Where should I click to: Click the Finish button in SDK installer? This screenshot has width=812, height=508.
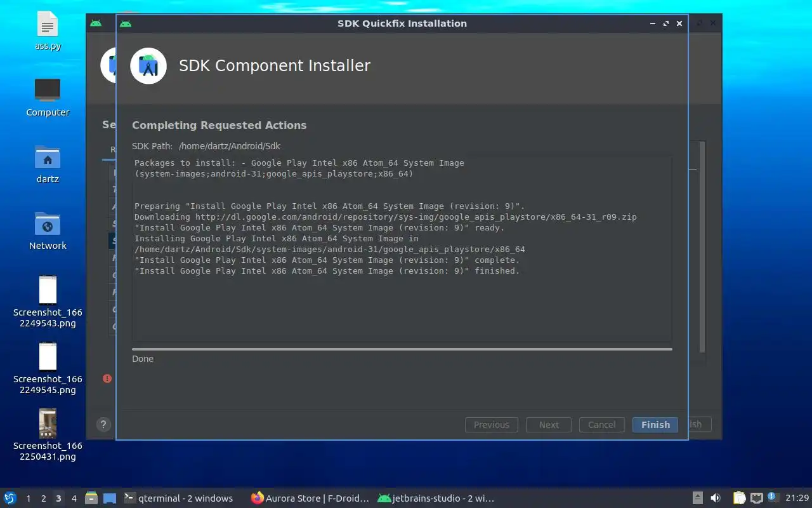point(655,425)
